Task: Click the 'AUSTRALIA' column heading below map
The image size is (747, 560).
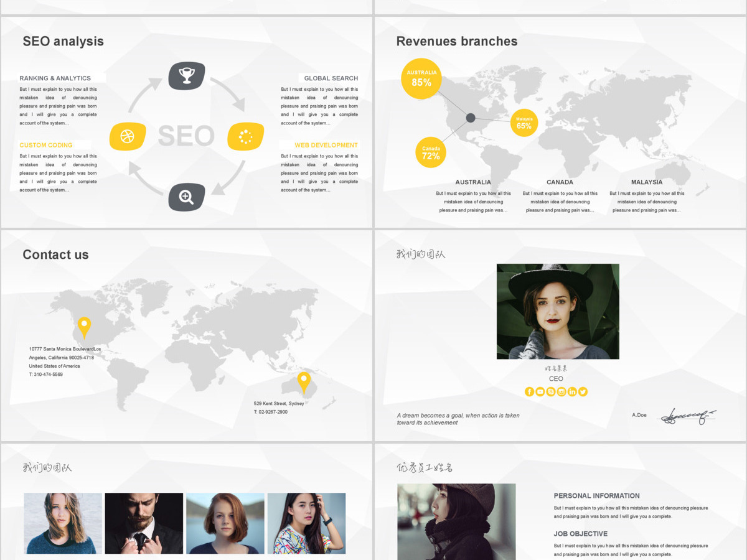Action: (x=473, y=182)
